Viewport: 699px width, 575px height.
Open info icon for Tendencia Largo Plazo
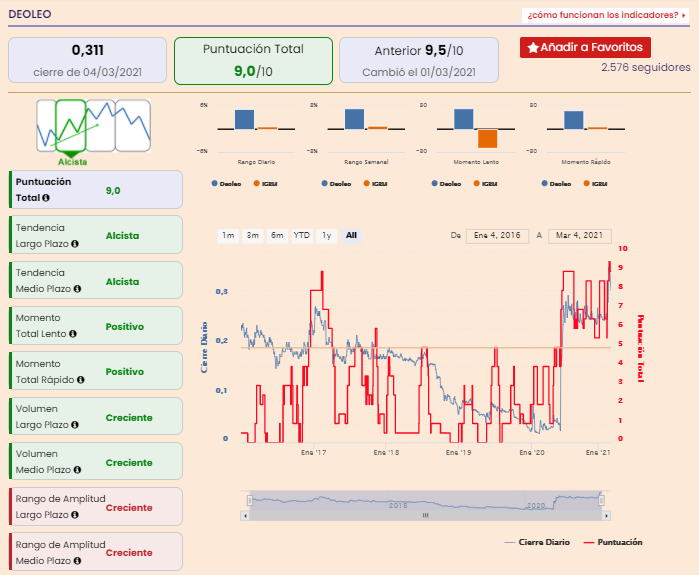pyautogui.click(x=75, y=244)
